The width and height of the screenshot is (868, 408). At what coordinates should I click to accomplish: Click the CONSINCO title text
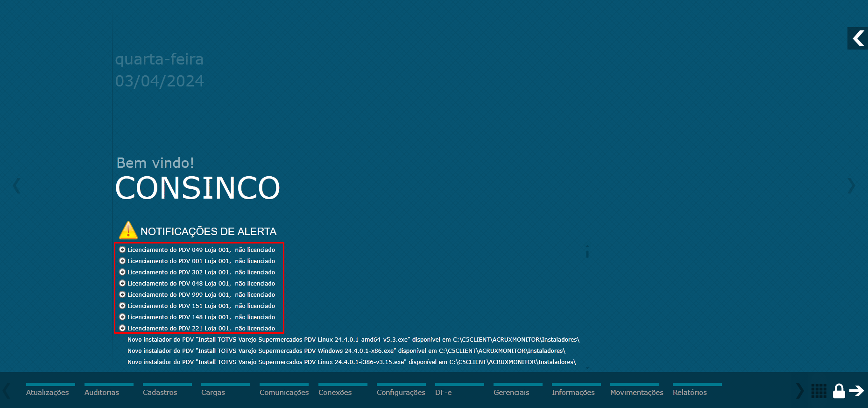(x=198, y=188)
